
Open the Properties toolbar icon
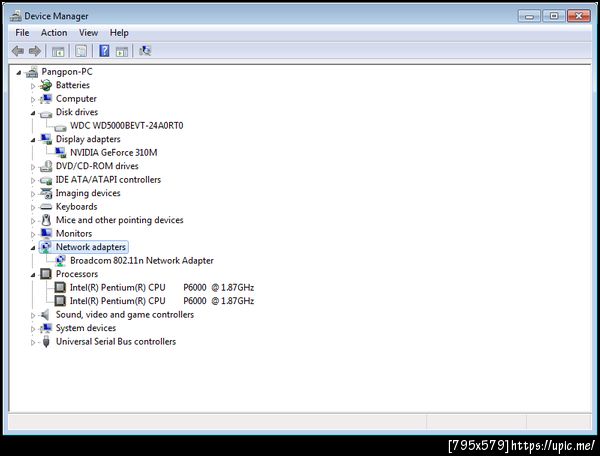click(x=81, y=51)
